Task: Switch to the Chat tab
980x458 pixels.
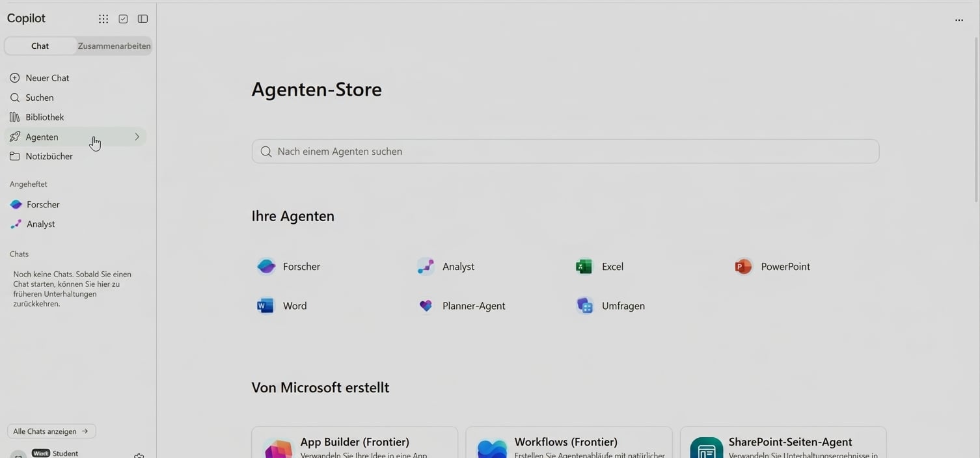Action: pyautogui.click(x=40, y=46)
